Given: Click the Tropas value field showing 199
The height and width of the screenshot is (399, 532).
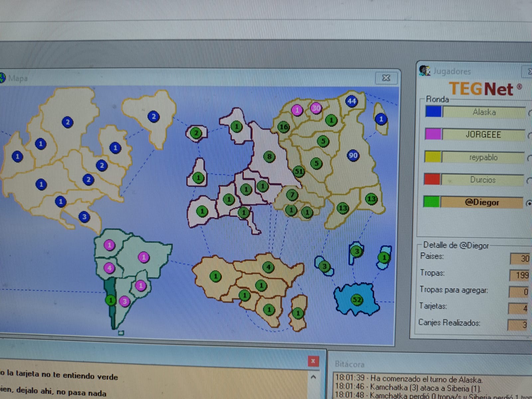Looking at the screenshot, I should click(520, 275).
